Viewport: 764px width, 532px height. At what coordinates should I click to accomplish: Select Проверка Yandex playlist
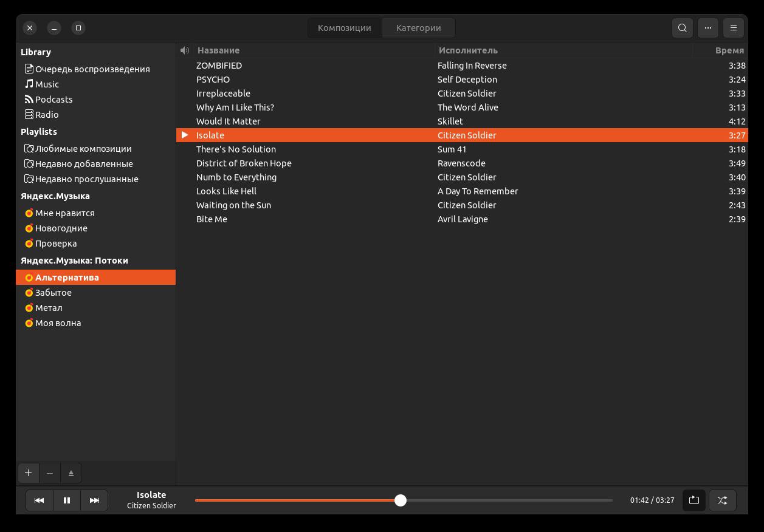(95, 244)
